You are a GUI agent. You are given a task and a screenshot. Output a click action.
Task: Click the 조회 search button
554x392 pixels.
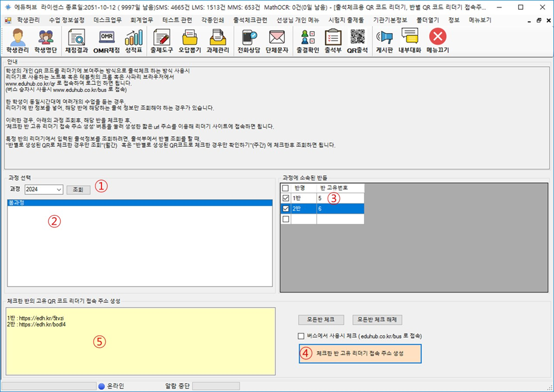[x=78, y=189]
